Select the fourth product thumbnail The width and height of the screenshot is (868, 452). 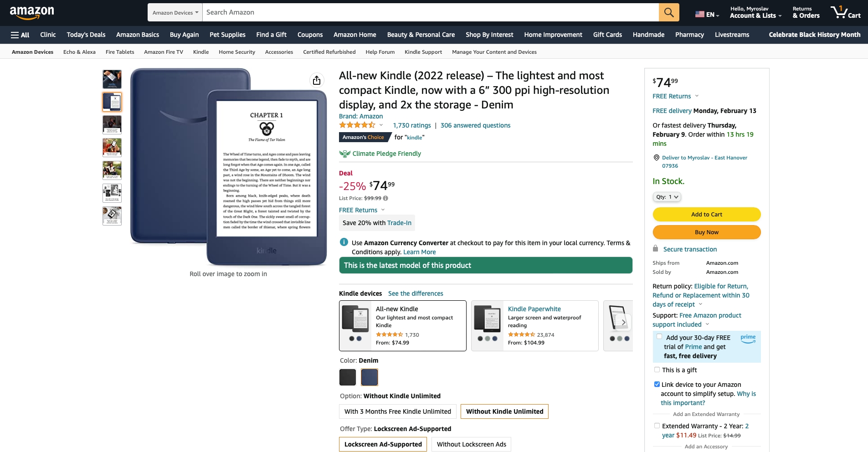tap(112, 148)
